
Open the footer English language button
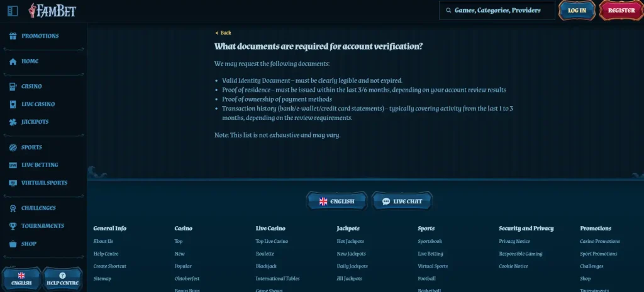(x=336, y=201)
